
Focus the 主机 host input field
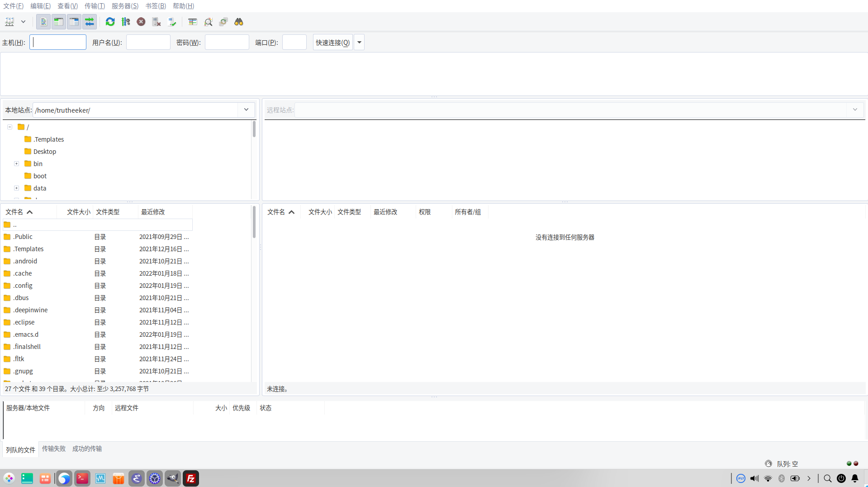(58, 42)
